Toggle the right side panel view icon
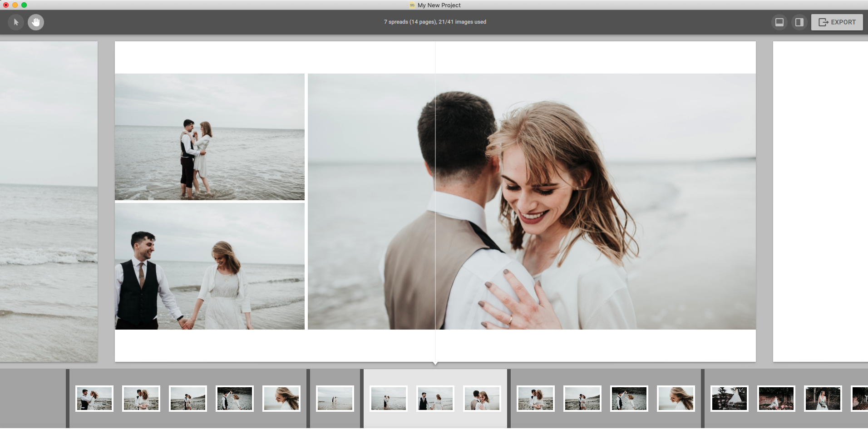 [x=799, y=22]
